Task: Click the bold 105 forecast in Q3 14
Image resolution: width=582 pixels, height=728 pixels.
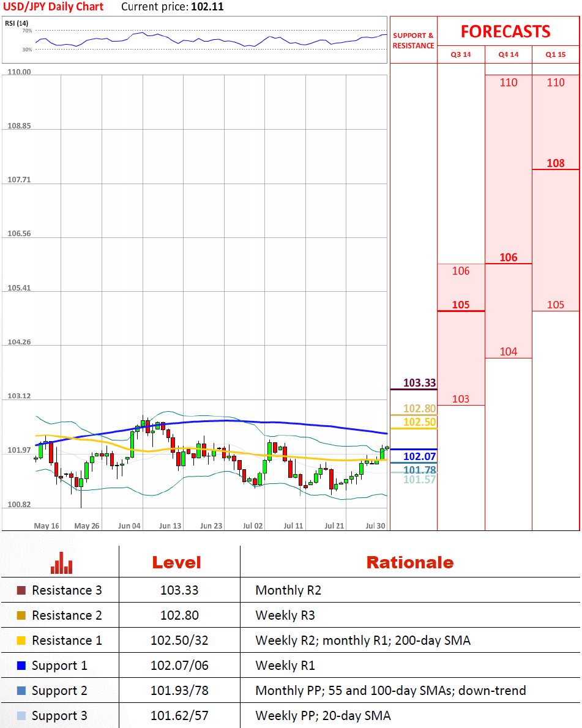Action: 461,305
